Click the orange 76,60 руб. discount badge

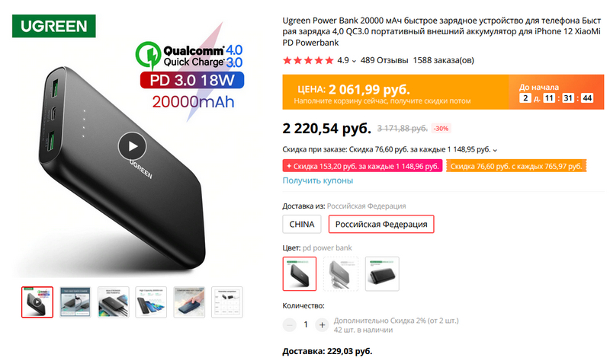(x=516, y=166)
